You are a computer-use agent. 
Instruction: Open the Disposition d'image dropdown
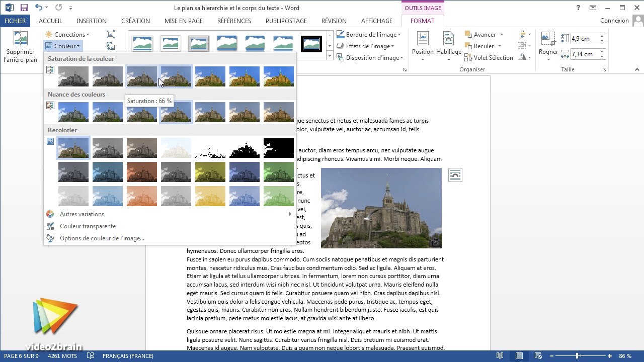coord(370,58)
